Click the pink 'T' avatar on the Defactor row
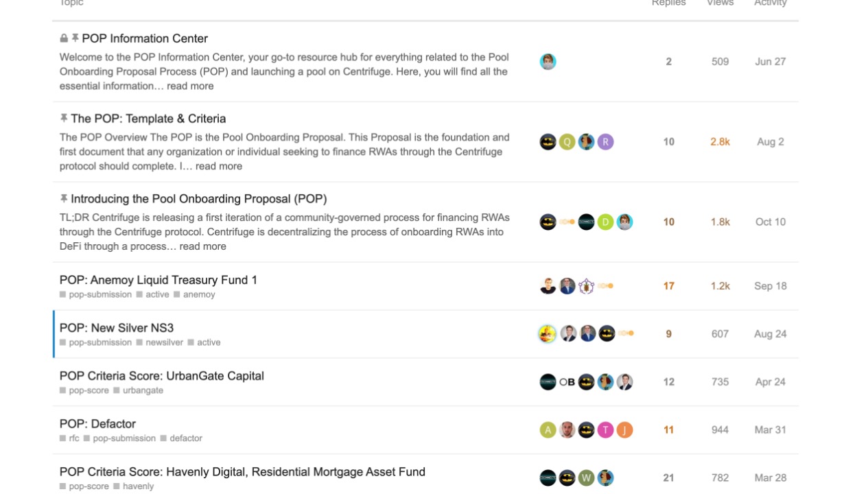 (x=605, y=430)
